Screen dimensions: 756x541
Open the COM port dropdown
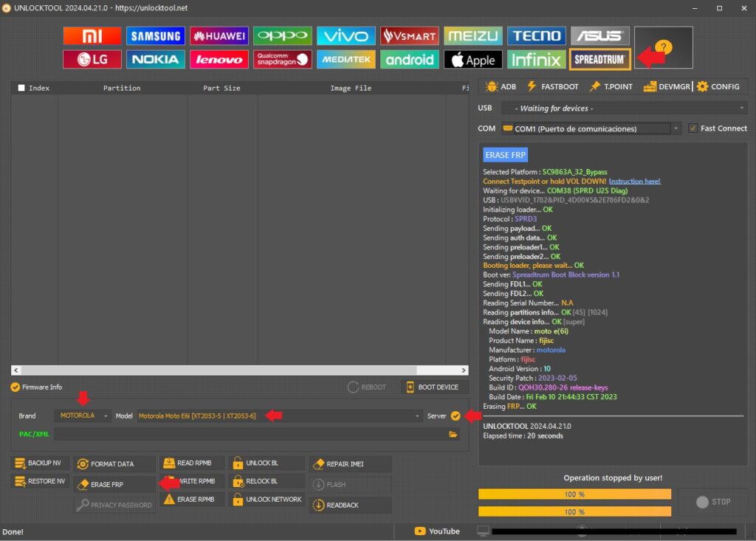[590, 128]
